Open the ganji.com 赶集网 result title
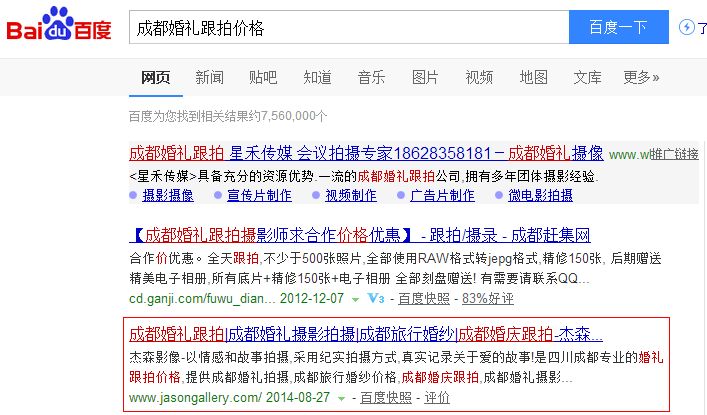The image size is (707, 415). [x=360, y=236]
